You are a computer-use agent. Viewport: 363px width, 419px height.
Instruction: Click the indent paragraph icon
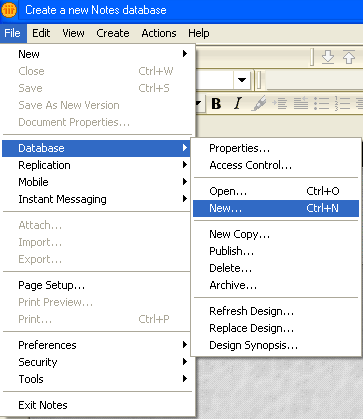280,103
